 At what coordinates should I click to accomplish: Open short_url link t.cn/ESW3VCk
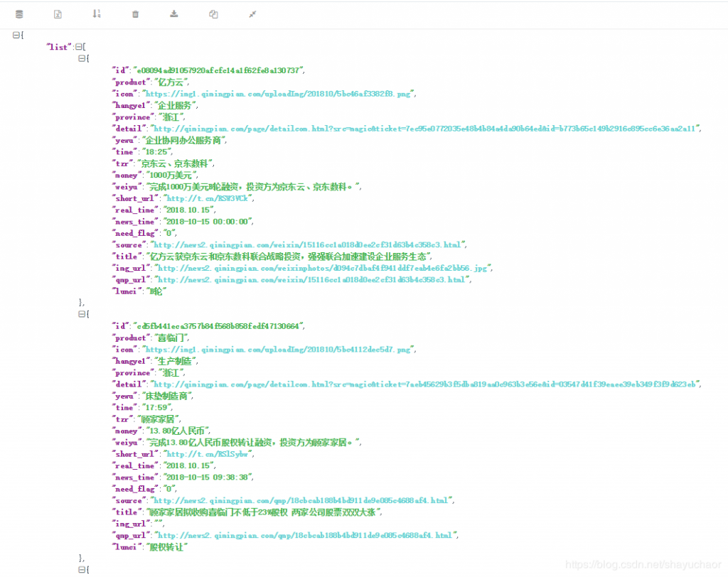click(x=208, y=198)
